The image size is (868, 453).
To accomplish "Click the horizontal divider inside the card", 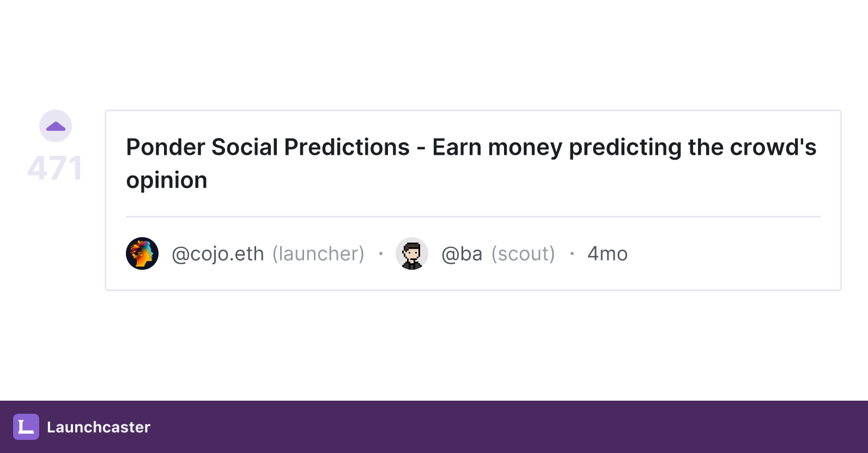I will (473, 216).
